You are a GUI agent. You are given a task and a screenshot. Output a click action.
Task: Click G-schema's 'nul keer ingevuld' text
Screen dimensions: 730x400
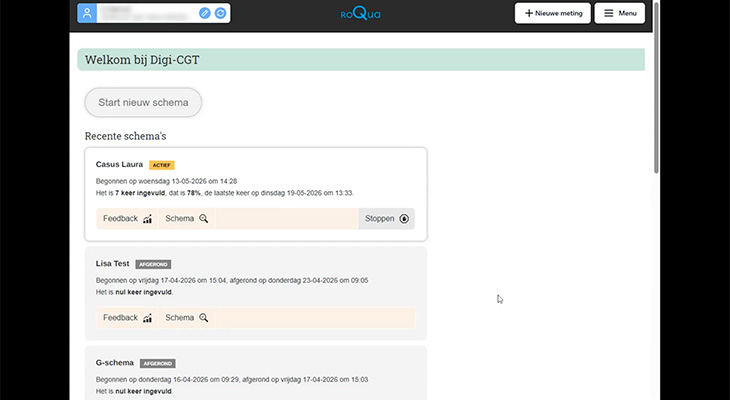point(143,391)
